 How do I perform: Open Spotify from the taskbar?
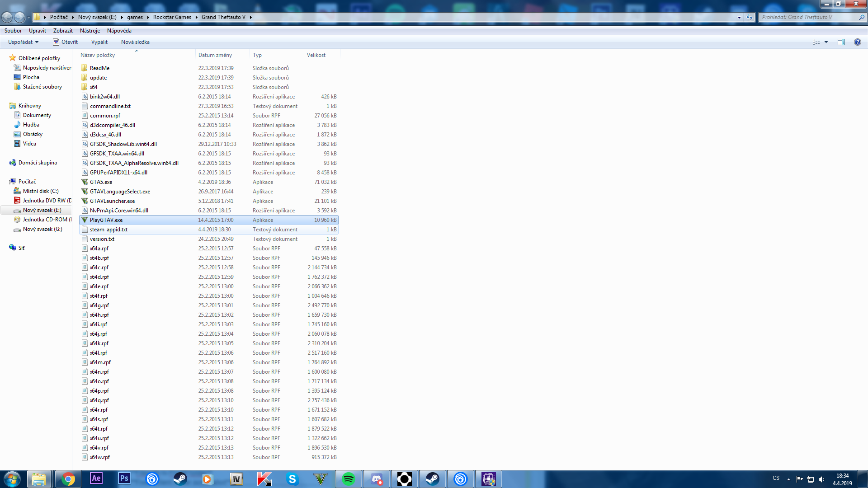point(349,479)
